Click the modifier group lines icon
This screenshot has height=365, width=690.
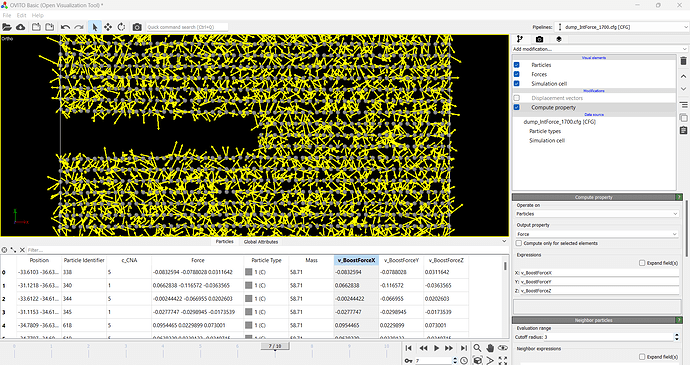683,105
